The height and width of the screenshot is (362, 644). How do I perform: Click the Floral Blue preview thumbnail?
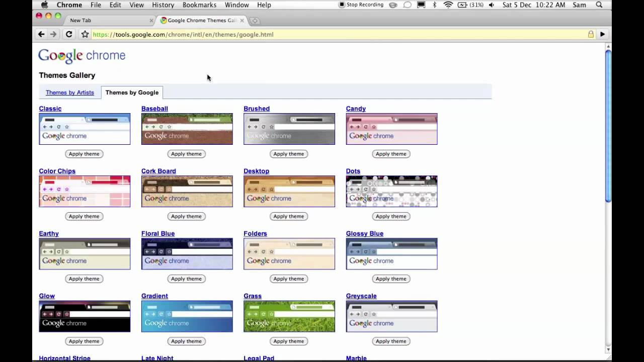pos(187,254)
